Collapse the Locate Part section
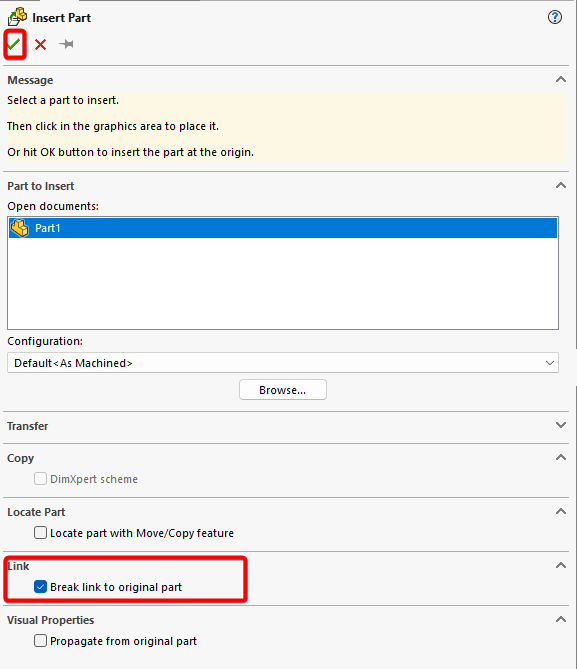 click(561, 511)
